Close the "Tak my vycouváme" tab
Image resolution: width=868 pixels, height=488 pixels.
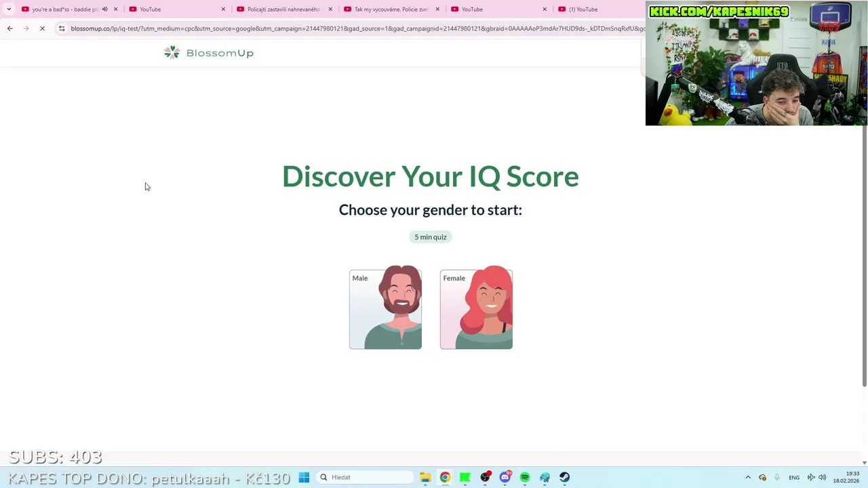tap(437, 9)
